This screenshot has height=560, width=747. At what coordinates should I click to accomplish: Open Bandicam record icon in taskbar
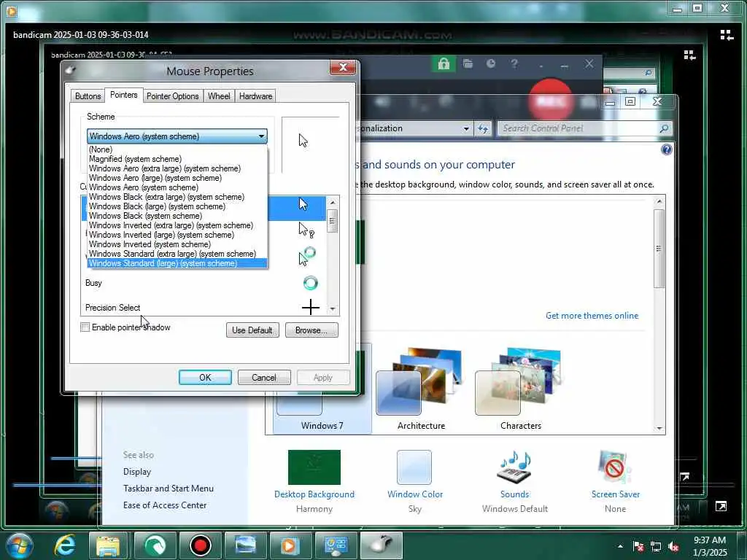(x=201, y=545)
